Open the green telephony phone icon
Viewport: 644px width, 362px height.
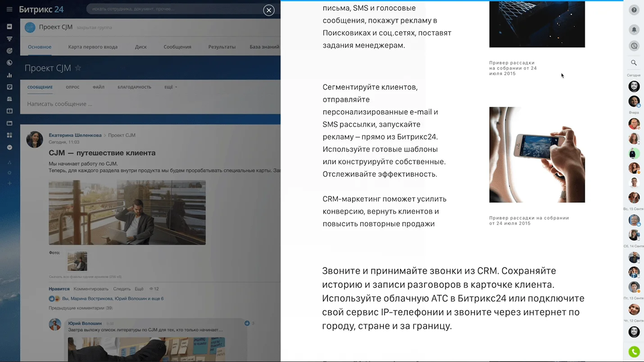(x=634, y=352)
